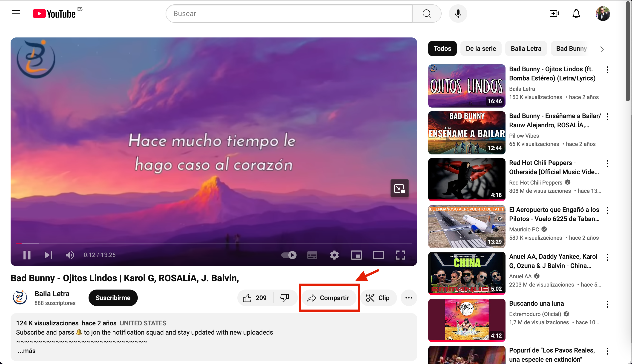This screenshot has width=632, height=364.
Task: Search using the microphone voice icon
Action: tap(458, 14)
